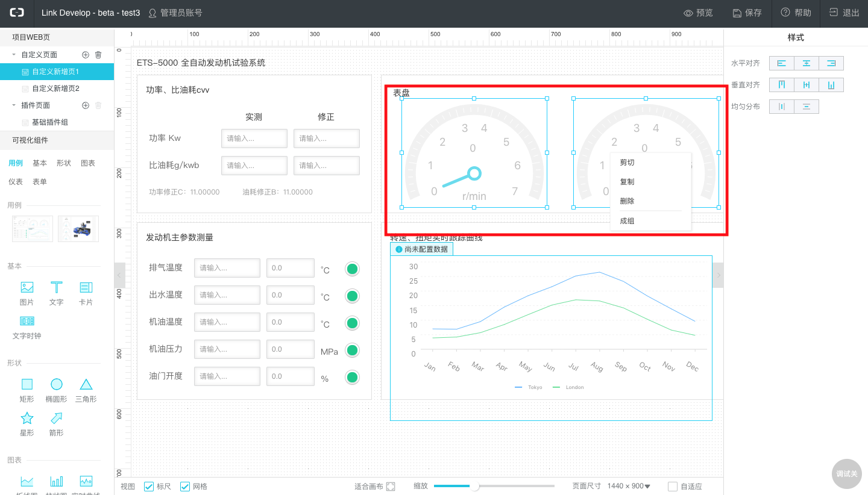Click the 调试关 debug button
This screenshot has height=495, width=868.
(x=846, y=474)
